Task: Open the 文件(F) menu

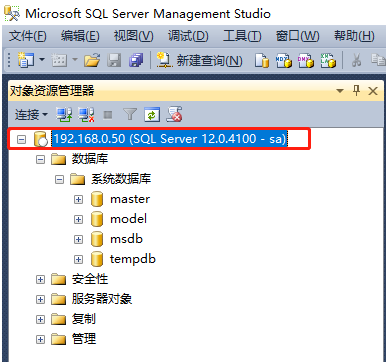Action: pos(27,36)
